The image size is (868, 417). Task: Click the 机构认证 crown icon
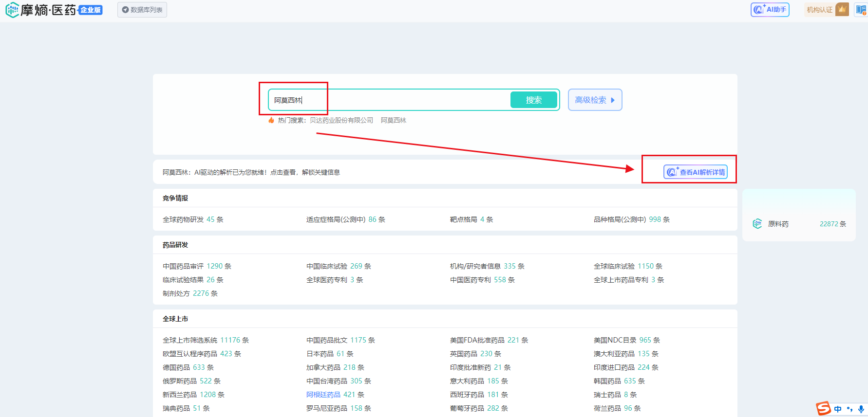pos(842,9)
